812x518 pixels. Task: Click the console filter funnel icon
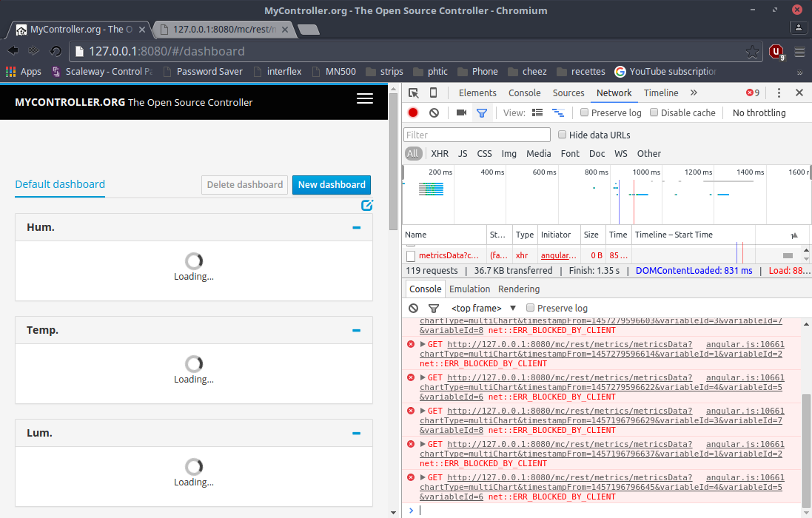434,308
